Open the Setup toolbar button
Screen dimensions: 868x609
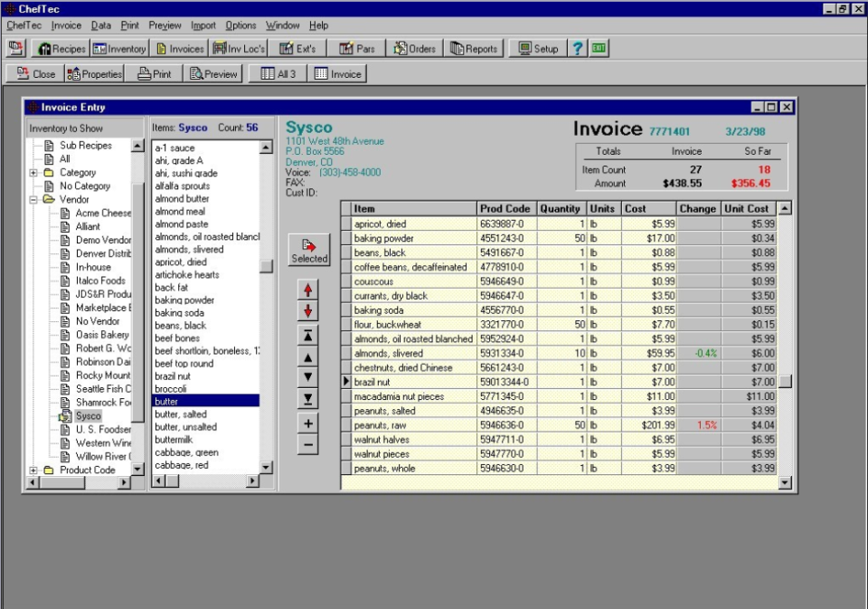coord(539,49)
